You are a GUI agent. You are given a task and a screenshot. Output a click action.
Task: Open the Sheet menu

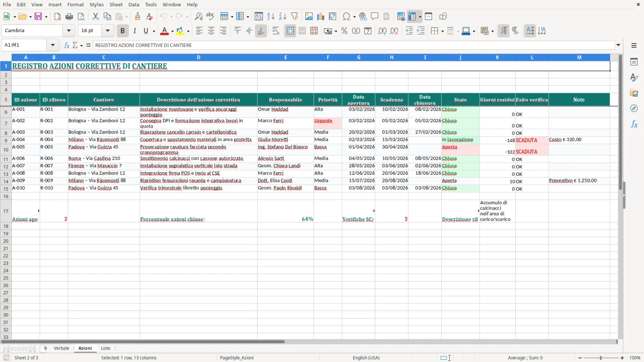click(x=116, y=4)
